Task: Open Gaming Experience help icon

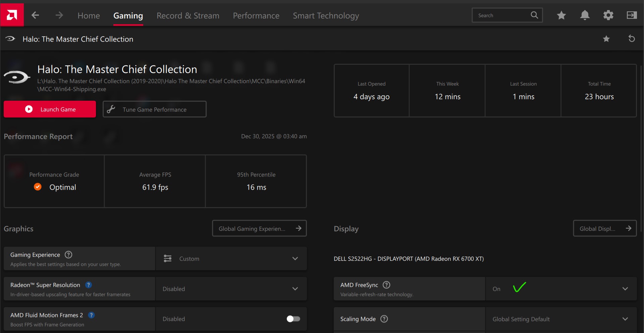Action: [x=68, y=255]
